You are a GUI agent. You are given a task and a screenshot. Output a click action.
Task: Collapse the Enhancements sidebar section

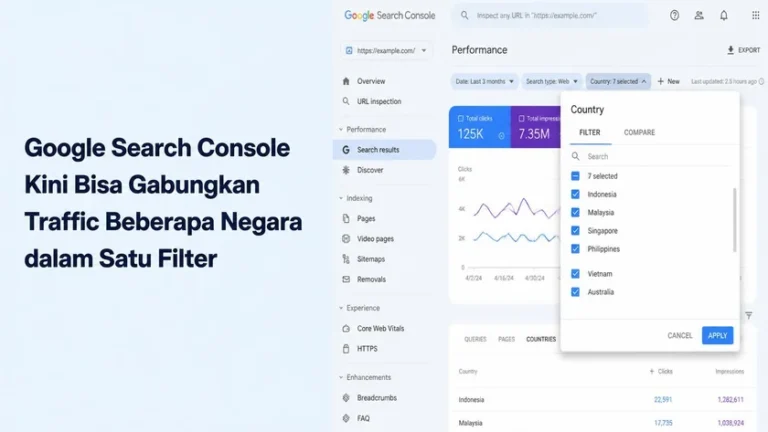click(x=341, y=378)
